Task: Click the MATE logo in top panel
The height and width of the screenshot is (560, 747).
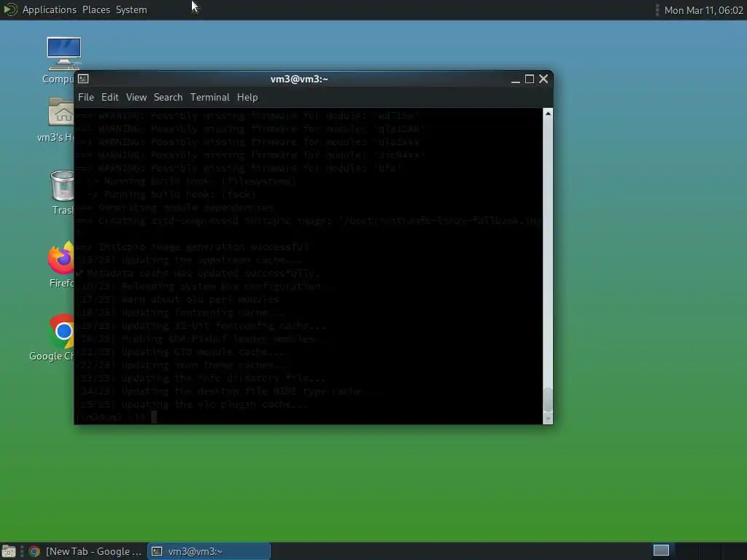Action: click(10, 9)
